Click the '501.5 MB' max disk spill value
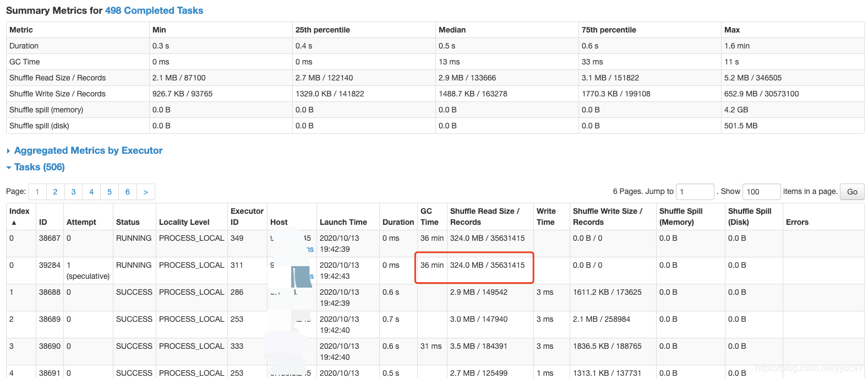868x378 pixels. click(741, 126)
